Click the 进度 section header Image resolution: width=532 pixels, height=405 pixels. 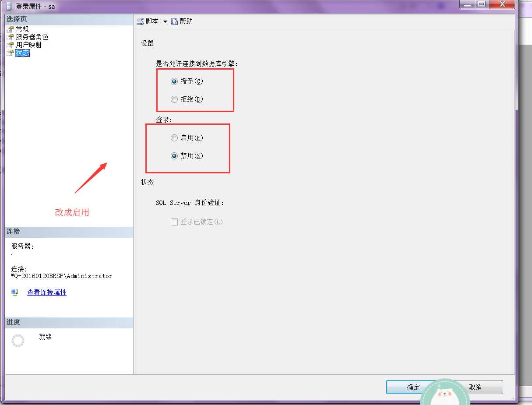[x=69, y=322]
